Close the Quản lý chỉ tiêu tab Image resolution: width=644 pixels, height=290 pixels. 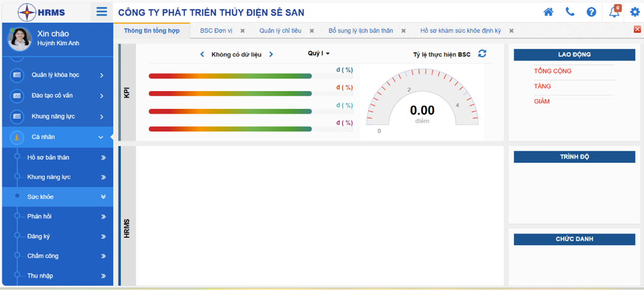pos(312,31)
